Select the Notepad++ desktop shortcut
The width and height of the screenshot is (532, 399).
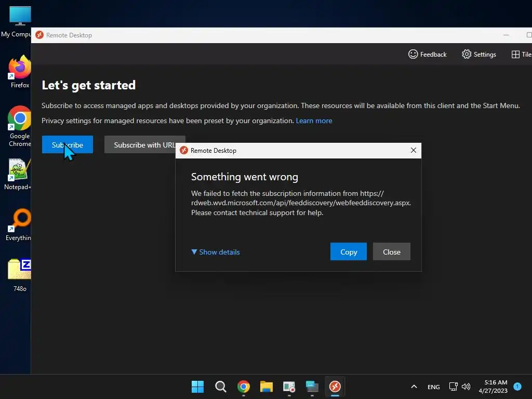click(18, 175)
